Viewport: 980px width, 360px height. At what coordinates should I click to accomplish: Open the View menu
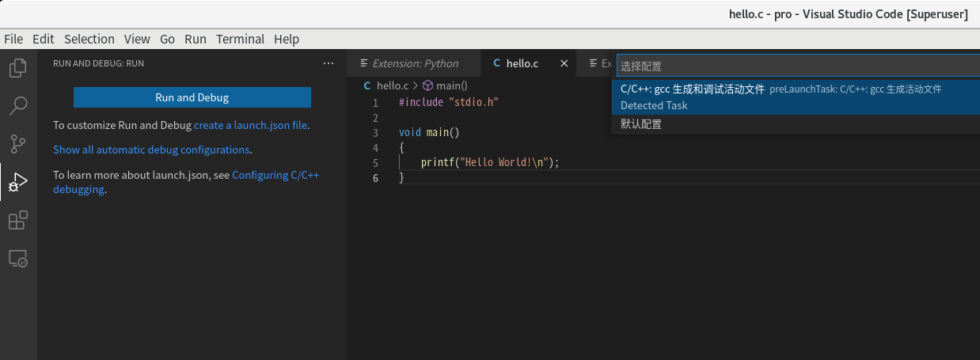[x=137, y=39]
